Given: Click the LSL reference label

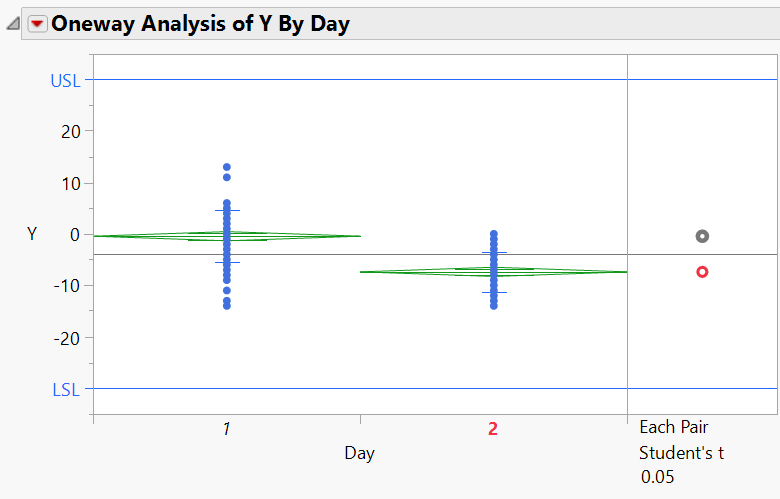Looking at the screenshot, I should click(x=66, y=389).
